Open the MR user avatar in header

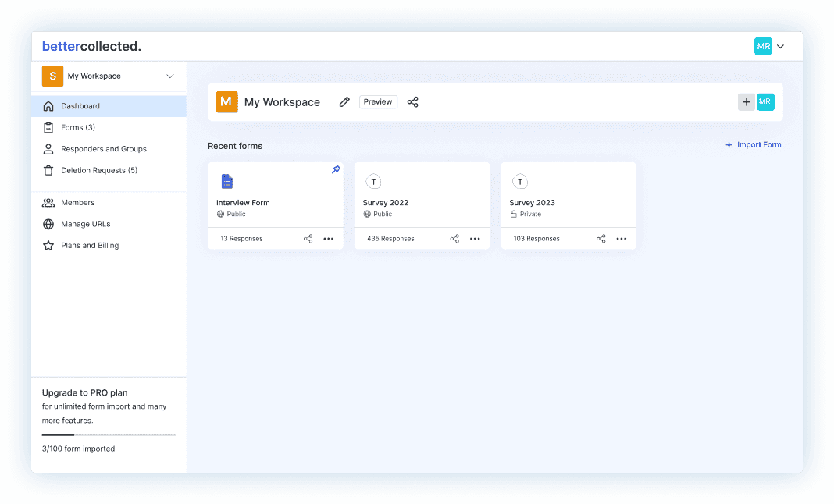(763, 46)
